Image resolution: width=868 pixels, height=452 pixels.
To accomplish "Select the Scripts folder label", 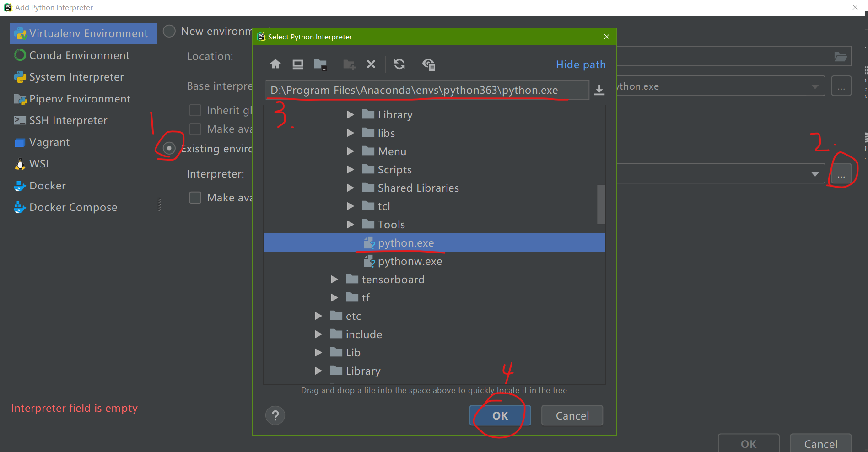I will tap(394, 170).
